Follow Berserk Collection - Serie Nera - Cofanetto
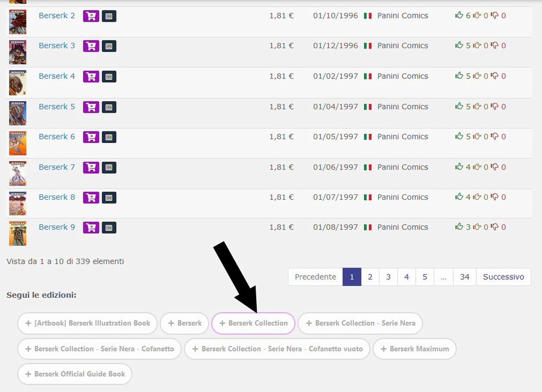This screenshot has width=542, height=392. pyautogui.click(x=99, y=349)
